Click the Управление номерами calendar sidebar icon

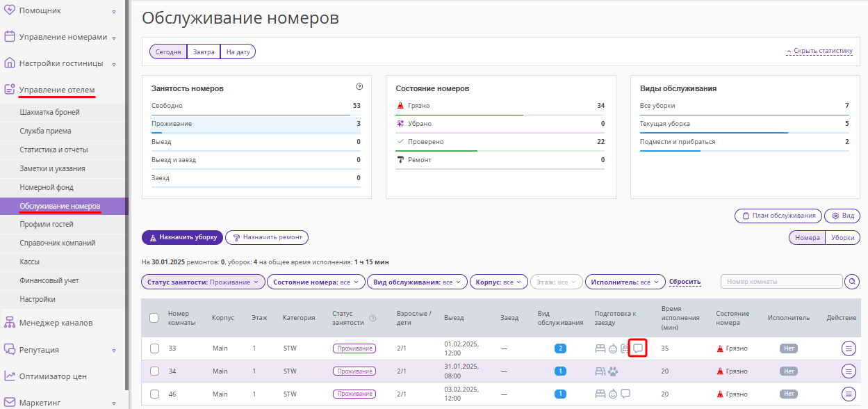tap(10, 36)
